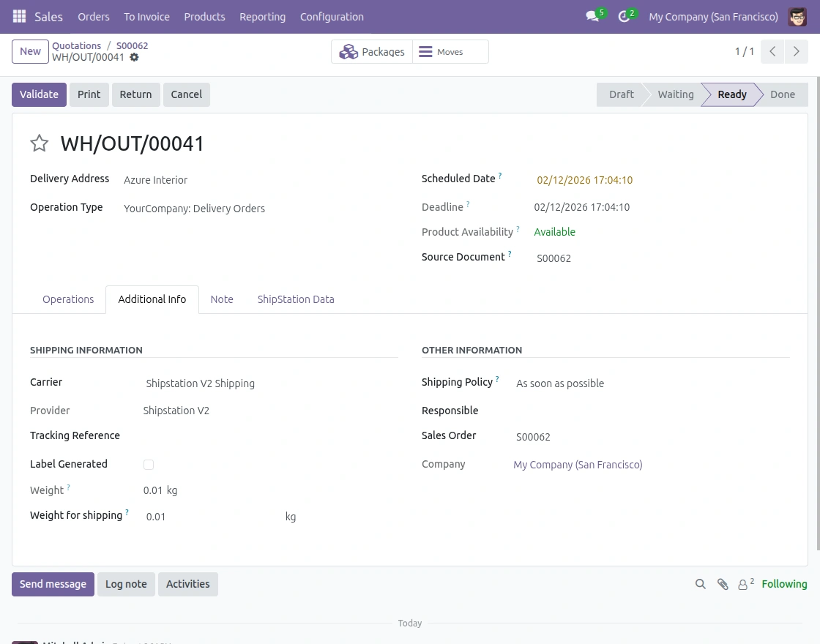
Task: Click Log note button
Action: point(126,584)
